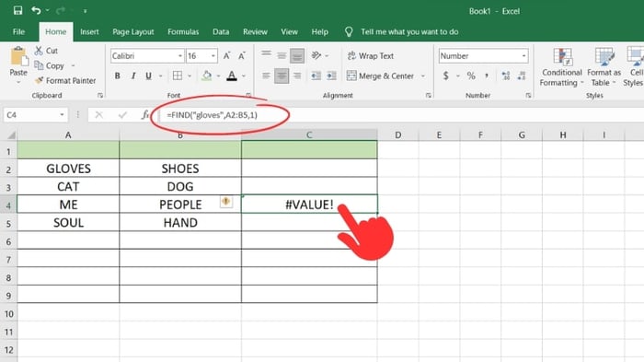Image resolution: width=644 pixels, height=362 pixels.
Task: Click the Format Painter brush
Action: (65, 81)
